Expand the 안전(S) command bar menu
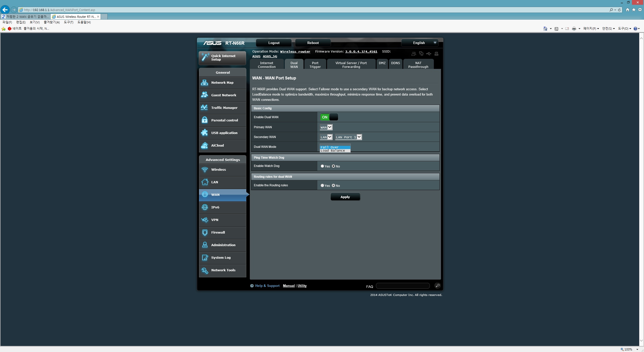Viewport: 644px width, 352px height. tap(608, 29)
